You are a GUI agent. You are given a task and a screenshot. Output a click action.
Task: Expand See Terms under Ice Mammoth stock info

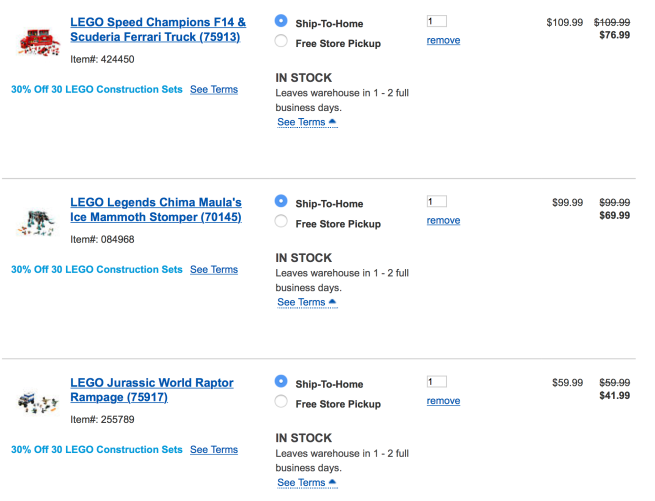pyautogui.click(x=306, y=302)
